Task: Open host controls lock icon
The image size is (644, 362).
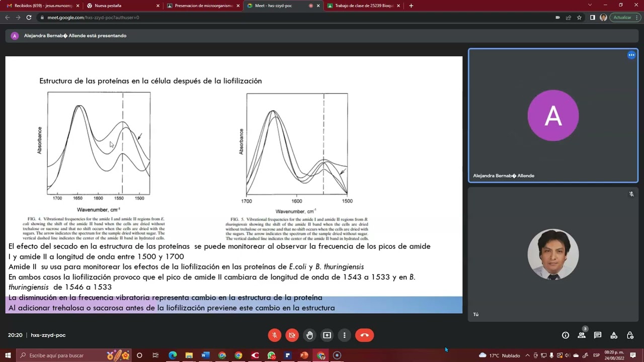Action: pos(630,335)
